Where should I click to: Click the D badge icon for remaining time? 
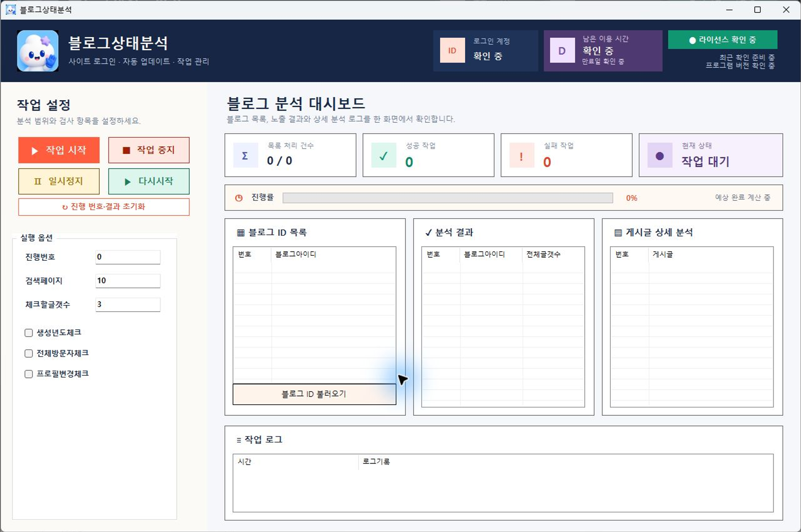[x=562, y=51]
